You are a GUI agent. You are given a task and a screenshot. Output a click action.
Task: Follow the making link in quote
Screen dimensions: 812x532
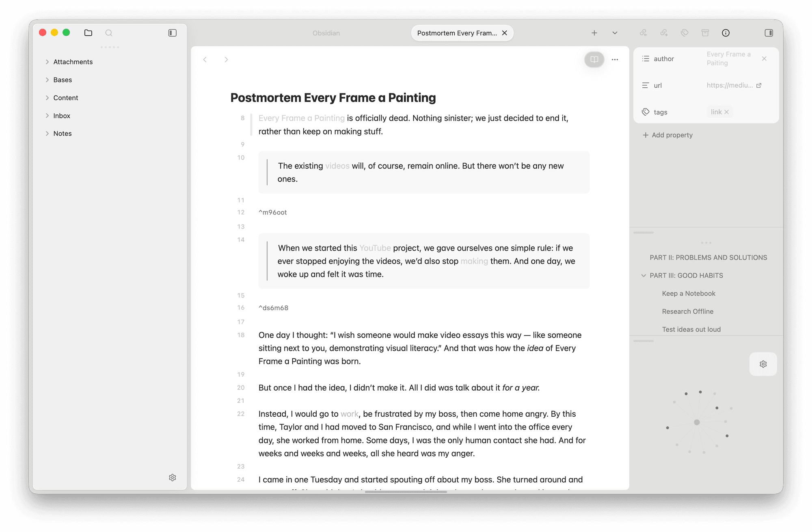click(474, 261)
